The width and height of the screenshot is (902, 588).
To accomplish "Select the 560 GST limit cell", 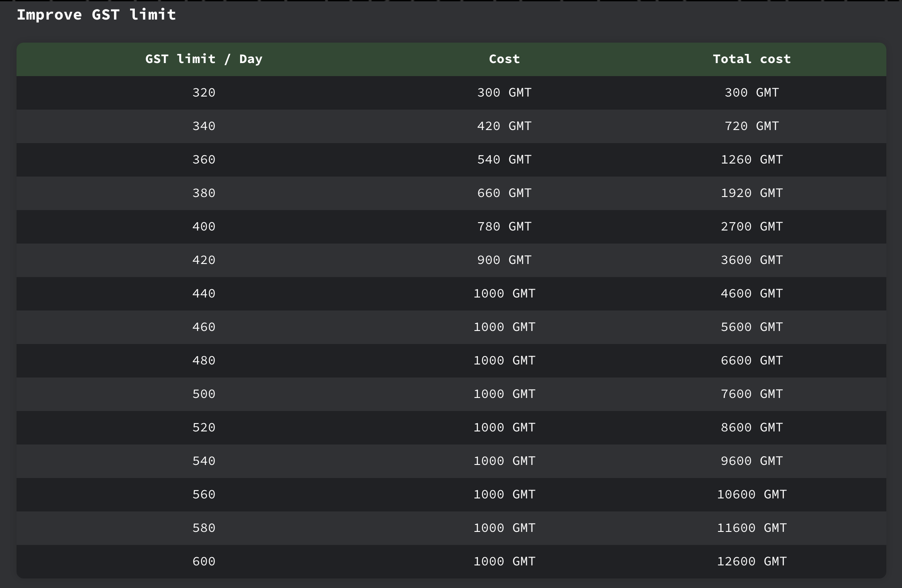I will (x=204, y=494).
